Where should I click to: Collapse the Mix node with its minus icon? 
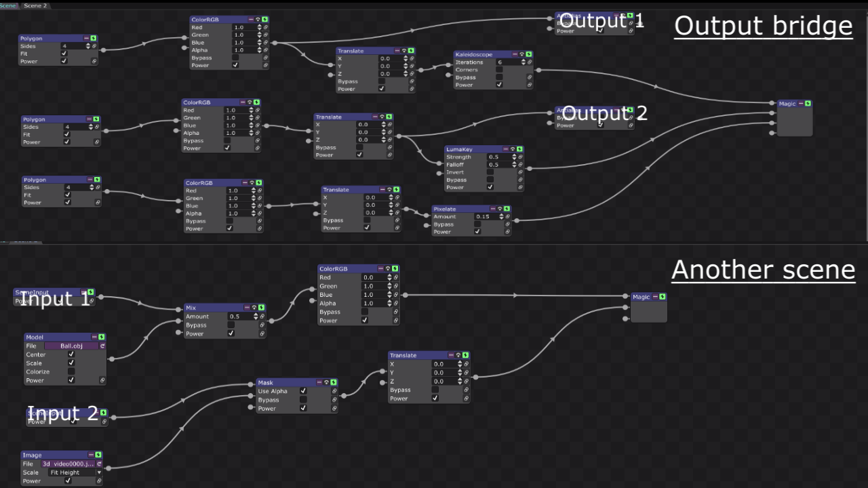(x=248, y=308)
